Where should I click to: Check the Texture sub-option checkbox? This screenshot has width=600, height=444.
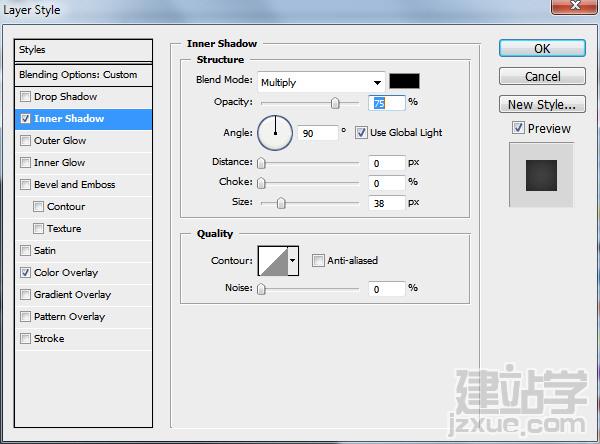[x=38, y=229]
